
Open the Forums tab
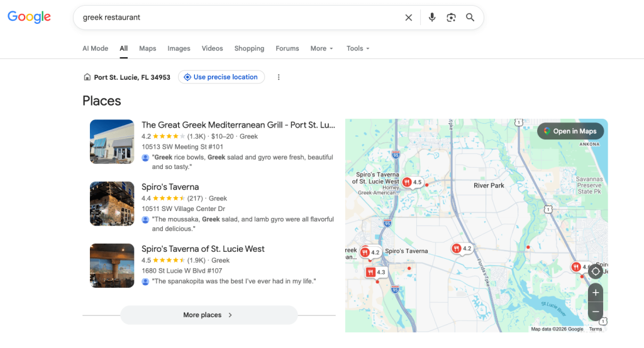(287, 48)
